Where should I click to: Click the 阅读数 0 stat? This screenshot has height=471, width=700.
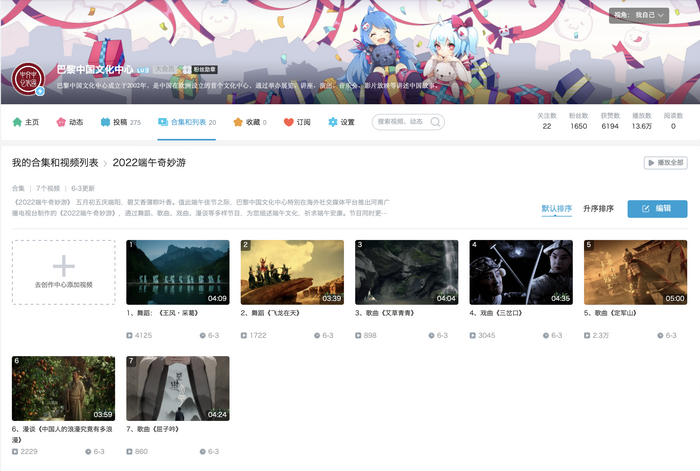pyautogui.click(x=673, y=121)
